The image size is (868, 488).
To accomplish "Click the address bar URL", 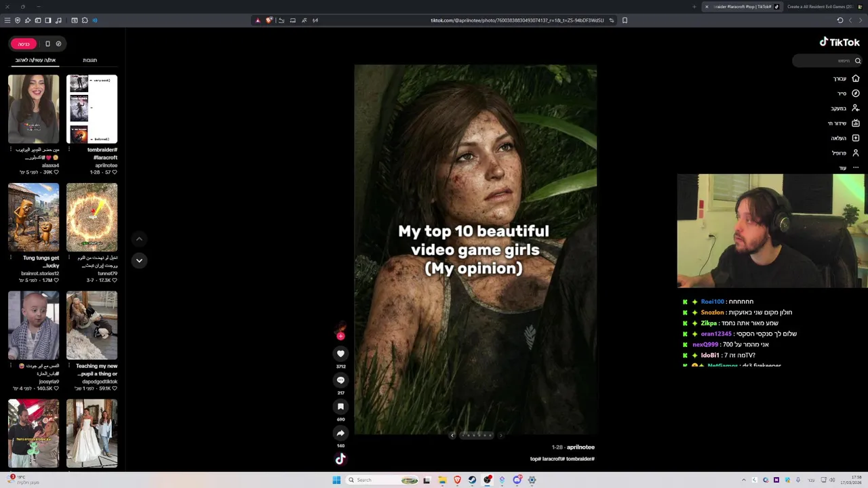I will [x=517, y=20].
